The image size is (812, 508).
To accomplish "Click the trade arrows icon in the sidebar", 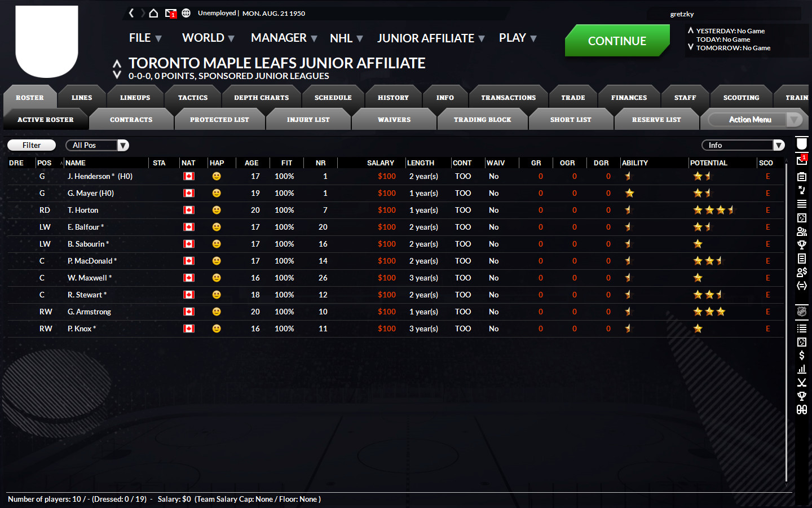I will 801,286.
